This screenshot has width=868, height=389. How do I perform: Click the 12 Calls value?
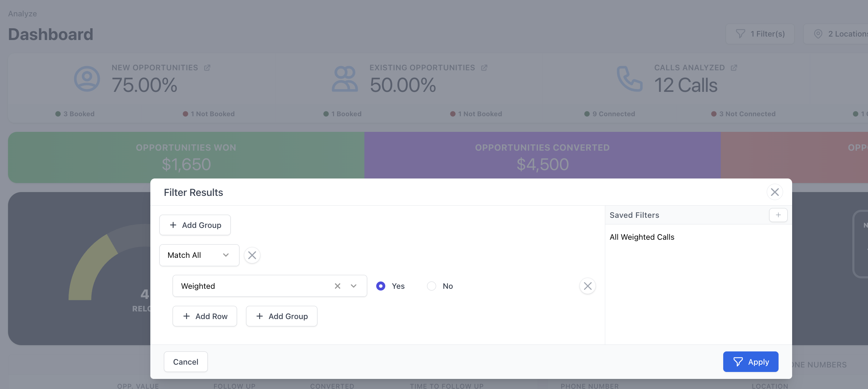pyautogui.click(x=686, y=86)
